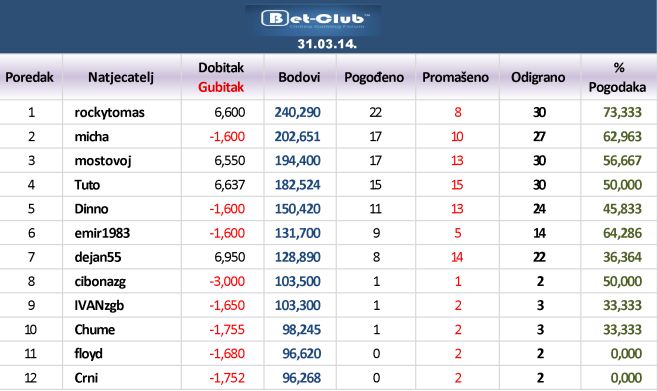Viewport: 657px width, 391px height.
Task: Click the % Pogodaka column header
Action: [x=617, y=77]
